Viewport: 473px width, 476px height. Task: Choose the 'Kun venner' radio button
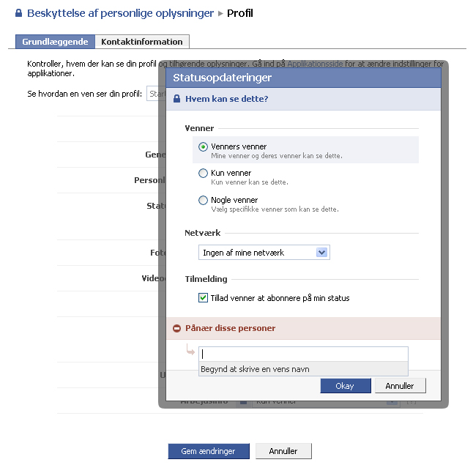pyautogui.click(x=204, y=173)
